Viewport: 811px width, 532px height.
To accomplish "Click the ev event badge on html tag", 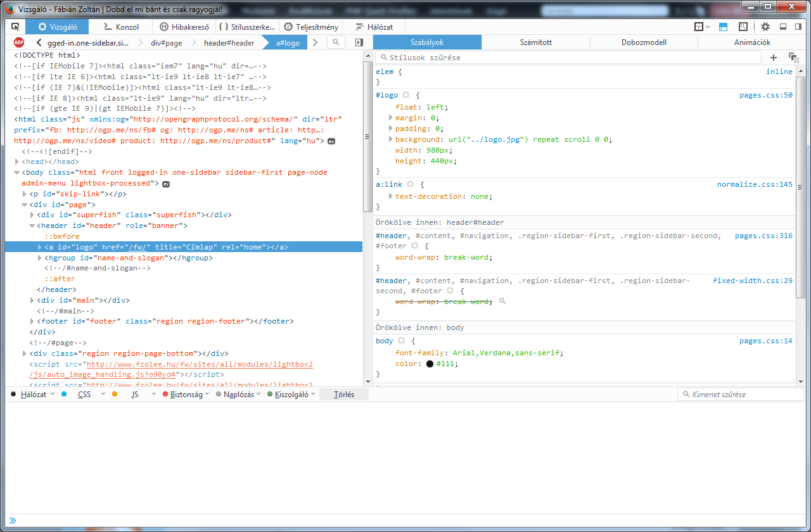I will [331, 141].
